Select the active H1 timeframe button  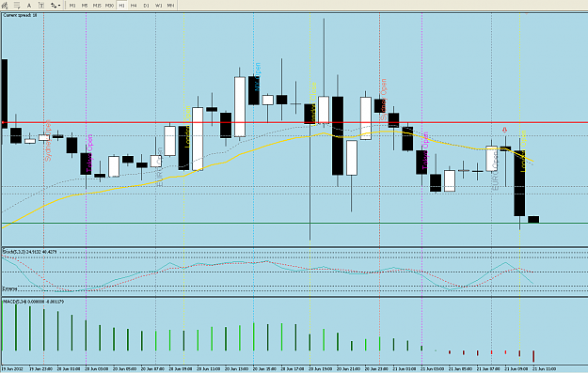coord(121,6)
